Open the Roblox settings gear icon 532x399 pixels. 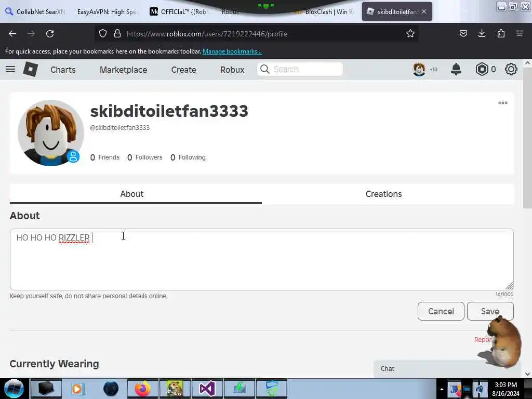point(511,69)
